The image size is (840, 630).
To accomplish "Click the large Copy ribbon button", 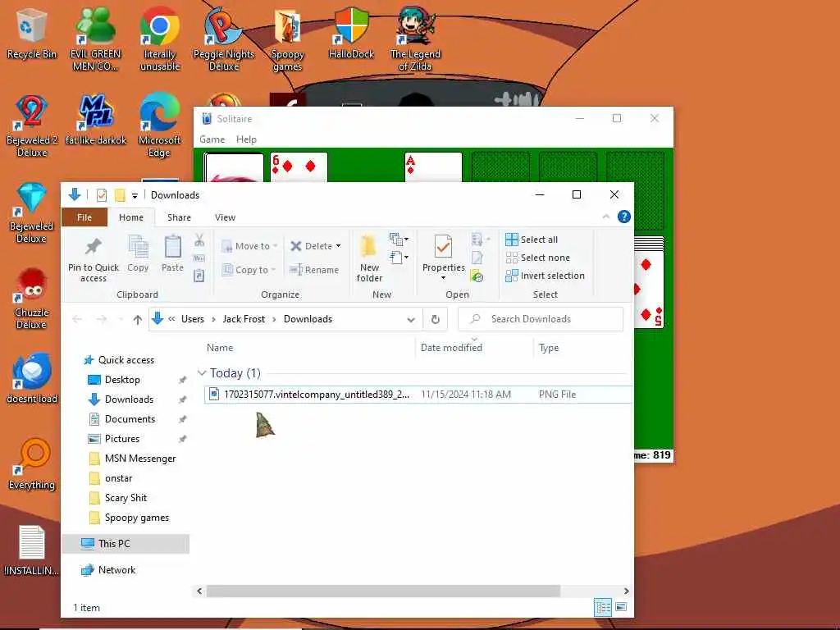I will point(138,254).
